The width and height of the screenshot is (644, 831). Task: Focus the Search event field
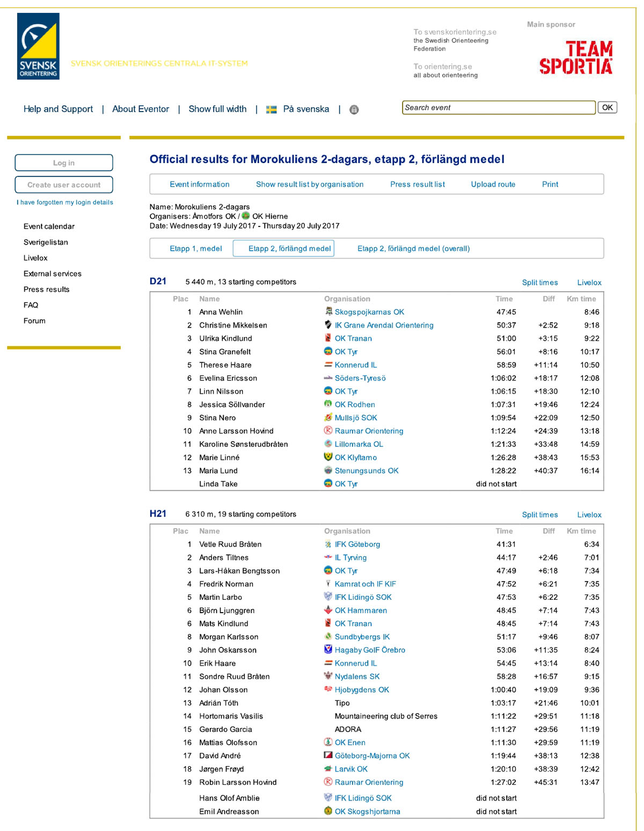[x=499, y=107]
